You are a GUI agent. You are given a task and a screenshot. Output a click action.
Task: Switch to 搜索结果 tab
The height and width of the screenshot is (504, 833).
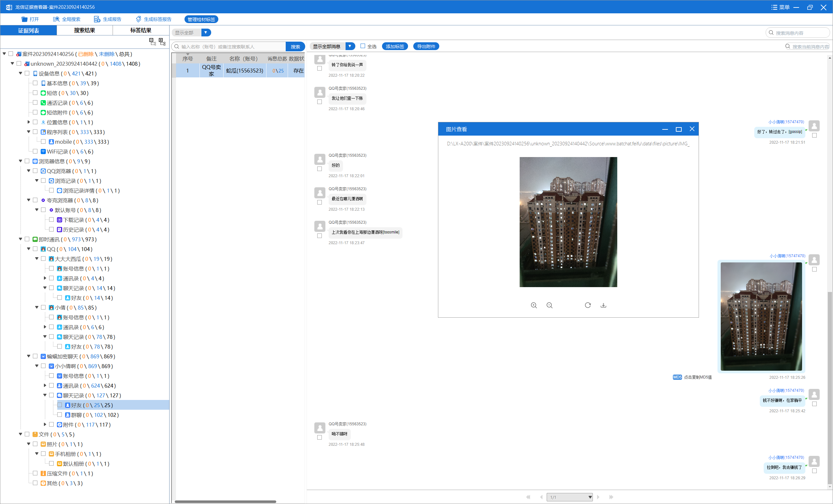[x=85, y=30]
